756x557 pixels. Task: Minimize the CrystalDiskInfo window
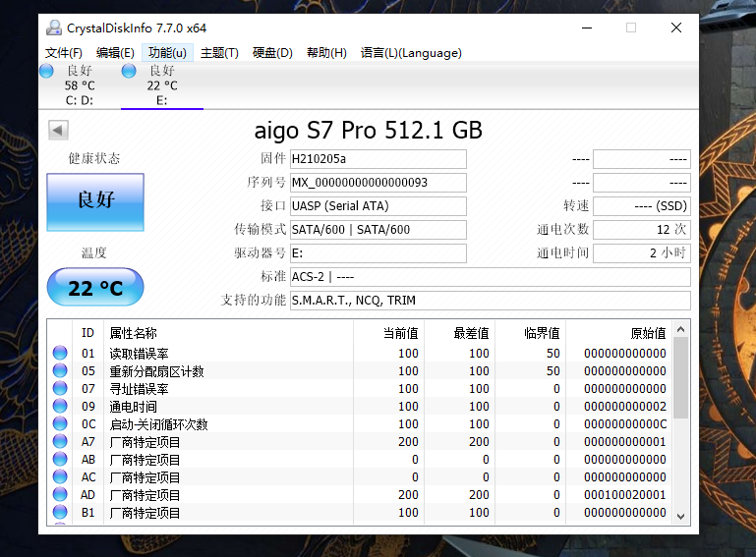587,28
